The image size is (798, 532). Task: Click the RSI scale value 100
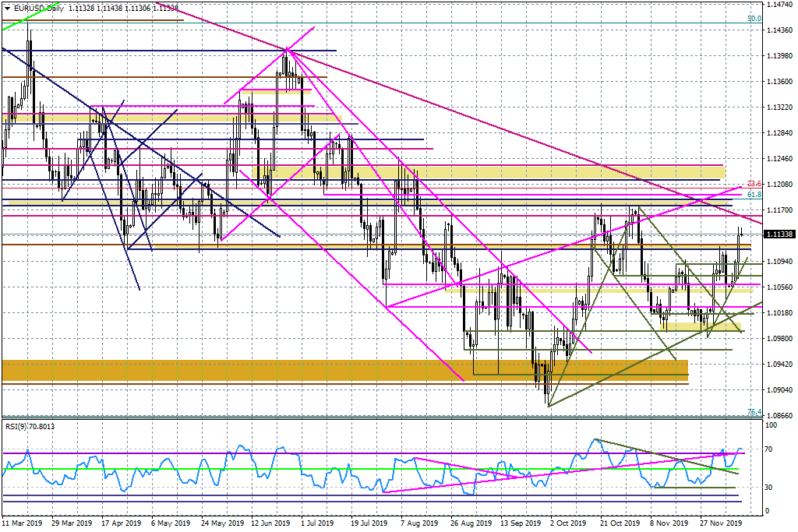pos(772,425)
